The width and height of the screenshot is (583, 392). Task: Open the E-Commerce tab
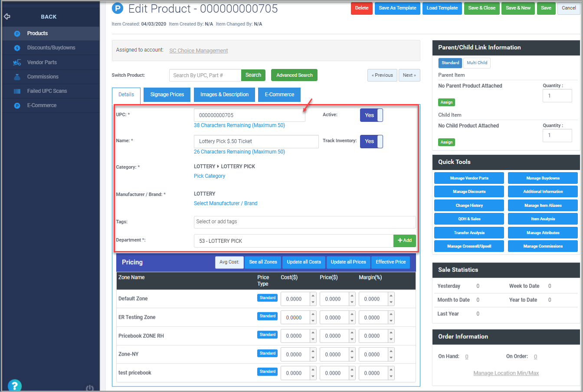279,95
